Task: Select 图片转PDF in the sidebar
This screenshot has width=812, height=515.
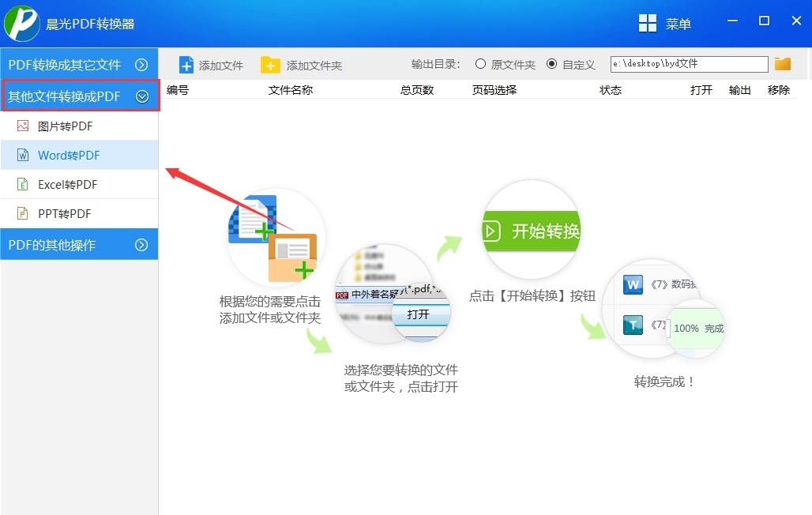Action: [66, 125]
